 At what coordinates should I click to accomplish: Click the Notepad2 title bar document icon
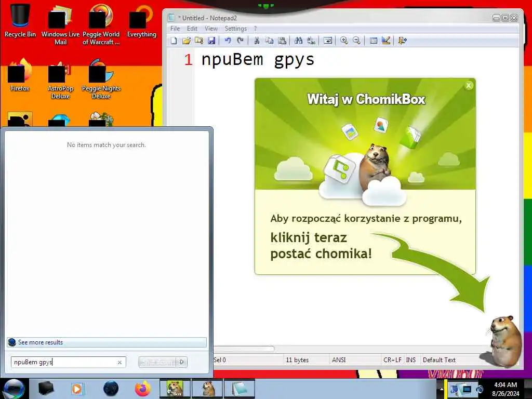click(171, 18)
